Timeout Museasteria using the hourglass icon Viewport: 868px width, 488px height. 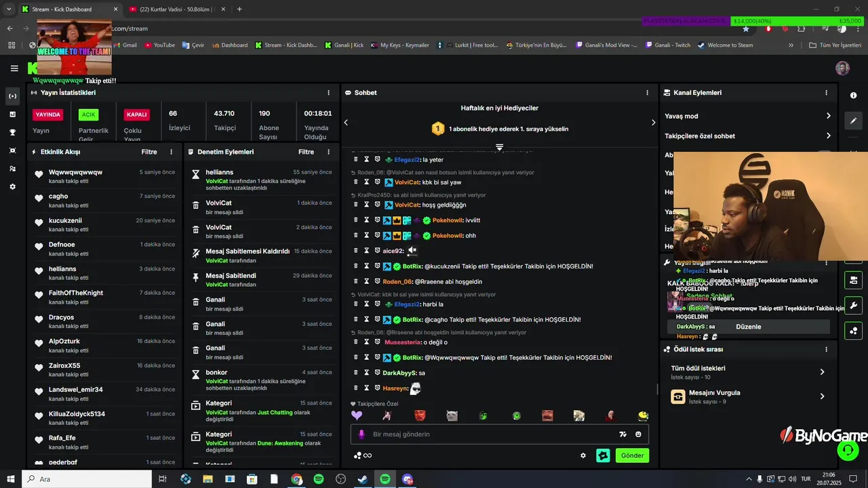pyautogui.click(x=367, y=342)
